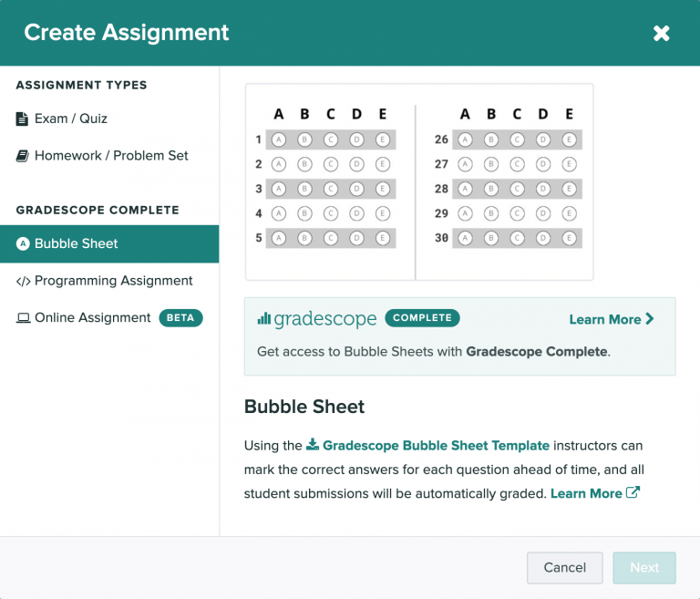Screen dimensions: 700x599
Task: Click the Programming Assignment code icon
Action: [23, 282]
